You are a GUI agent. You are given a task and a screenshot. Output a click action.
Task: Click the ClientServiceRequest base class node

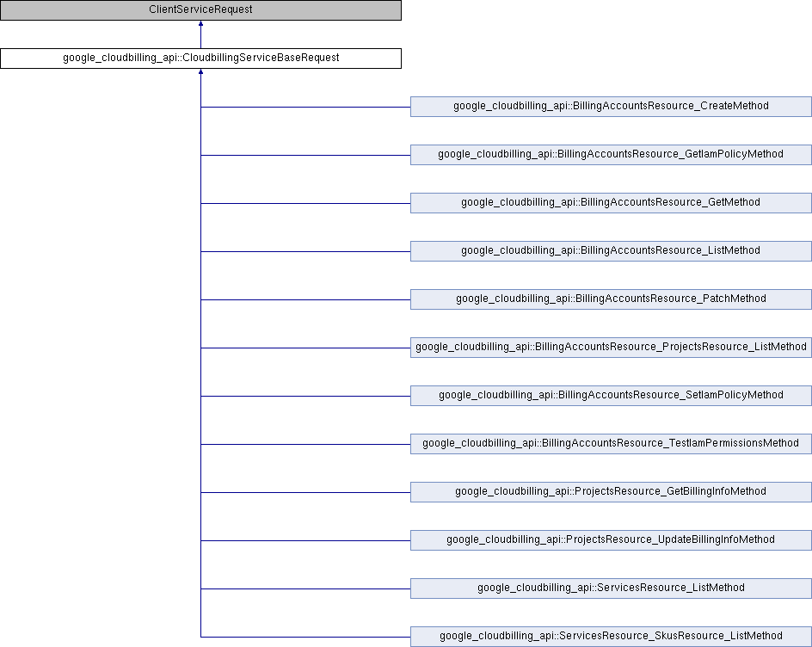pyautogui.click(x=200, y=10)
